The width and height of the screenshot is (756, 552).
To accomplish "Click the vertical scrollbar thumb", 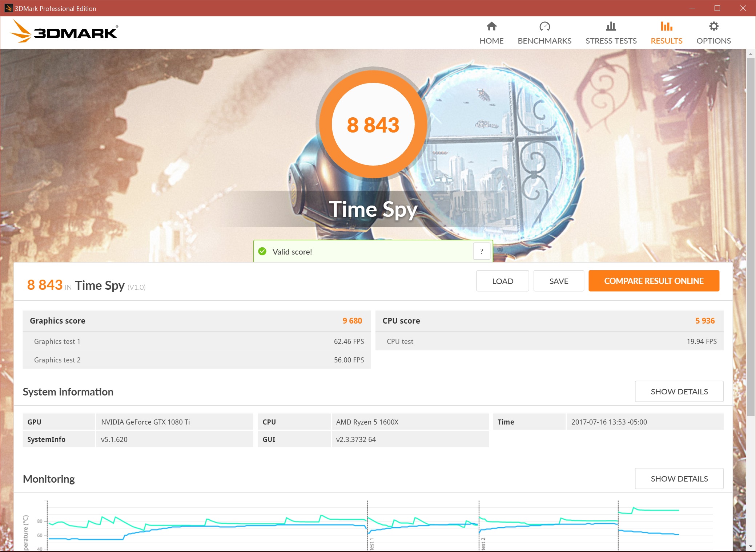I will coord(751,236).
